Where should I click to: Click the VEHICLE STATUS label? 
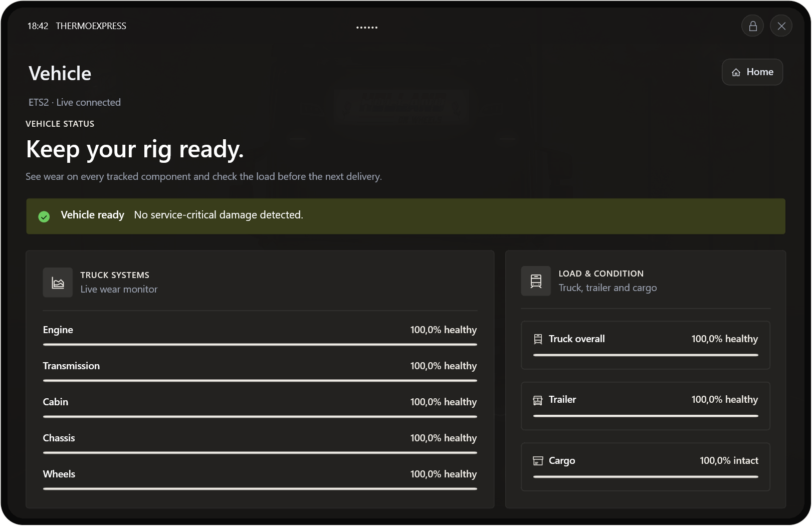click(60, 124)
